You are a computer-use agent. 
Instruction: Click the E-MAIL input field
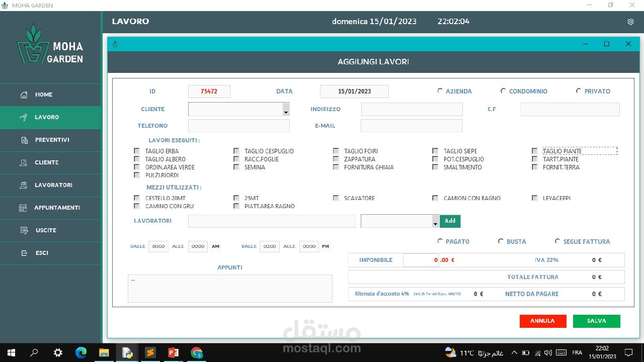click(411, 126)
